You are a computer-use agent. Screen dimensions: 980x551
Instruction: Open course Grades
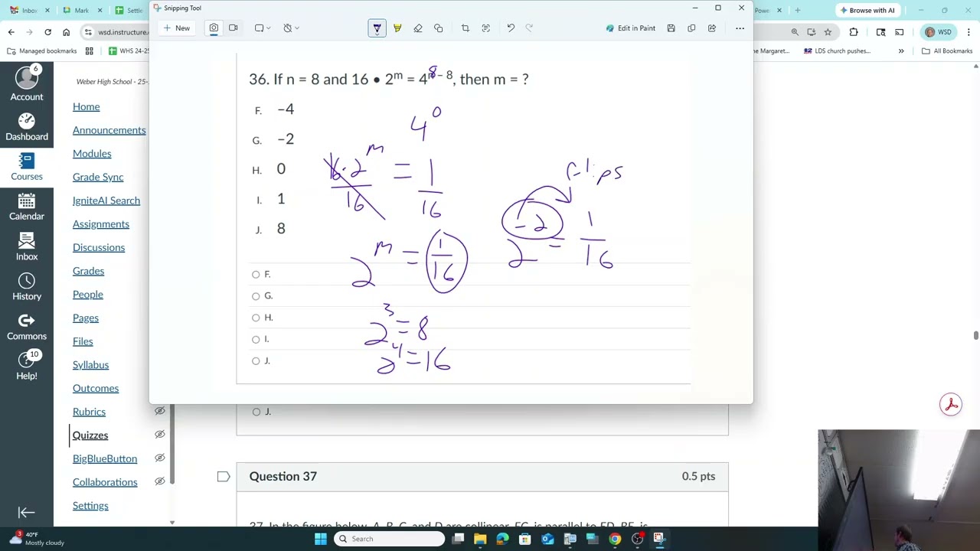point(88,271)
